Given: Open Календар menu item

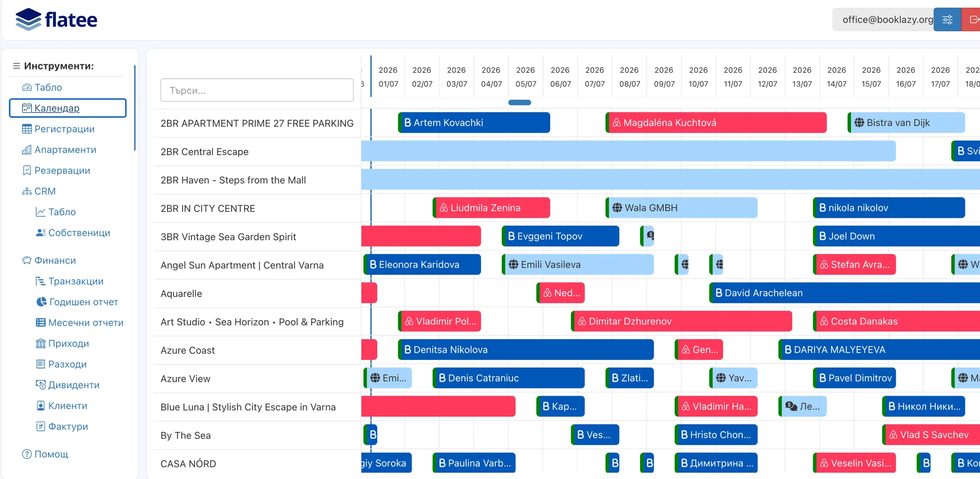Looking at the screenshot, I should coord(68,108).
